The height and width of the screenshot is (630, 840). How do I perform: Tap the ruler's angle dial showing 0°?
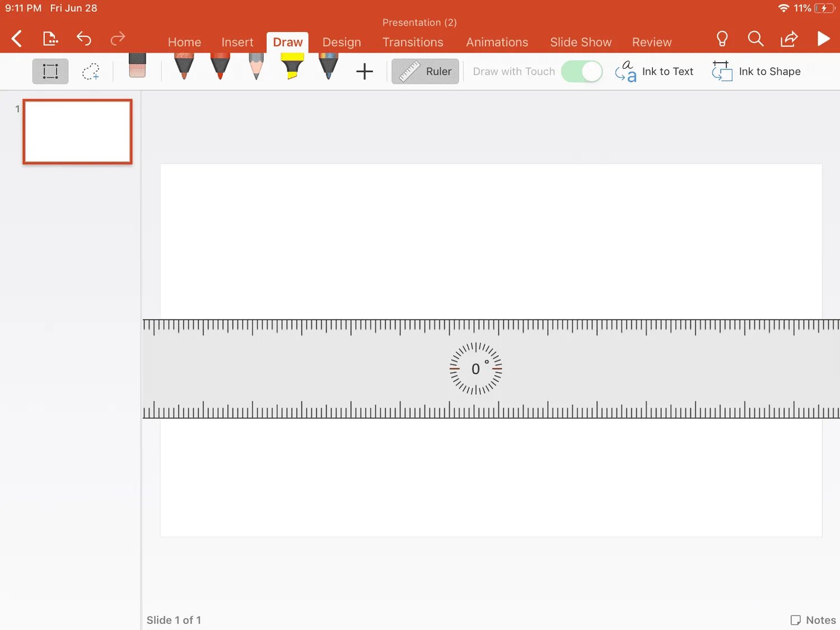coord(476,368)
